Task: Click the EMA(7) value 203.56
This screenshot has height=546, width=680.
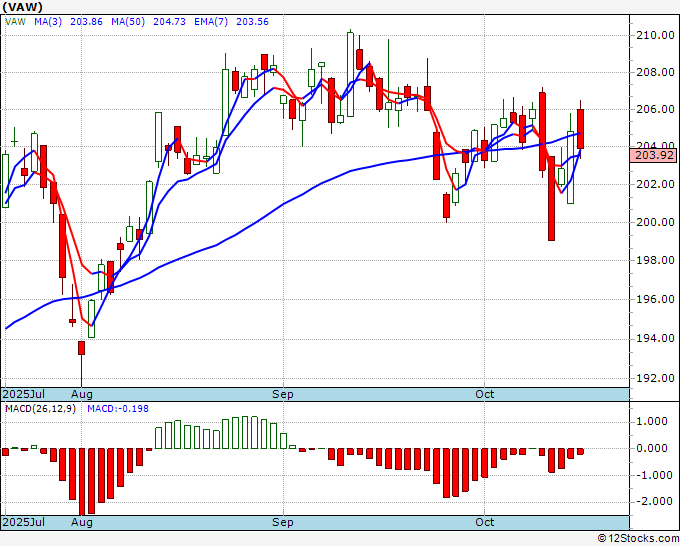Action: (x=252, y=22)
